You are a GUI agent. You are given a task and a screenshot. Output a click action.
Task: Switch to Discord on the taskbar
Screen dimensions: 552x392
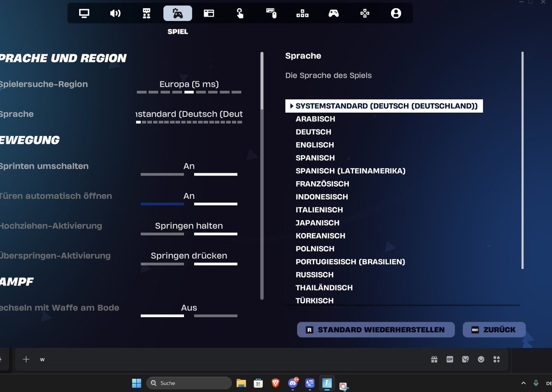point(293,383)
